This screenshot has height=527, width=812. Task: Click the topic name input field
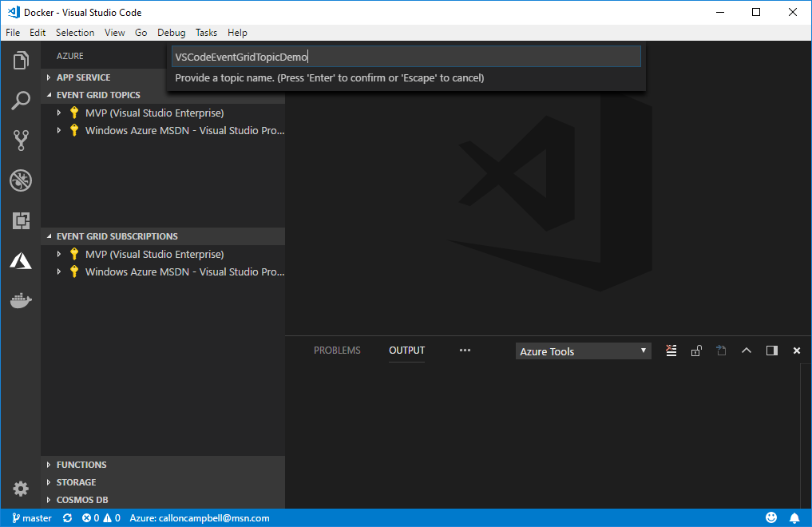[x=406, y=57]
